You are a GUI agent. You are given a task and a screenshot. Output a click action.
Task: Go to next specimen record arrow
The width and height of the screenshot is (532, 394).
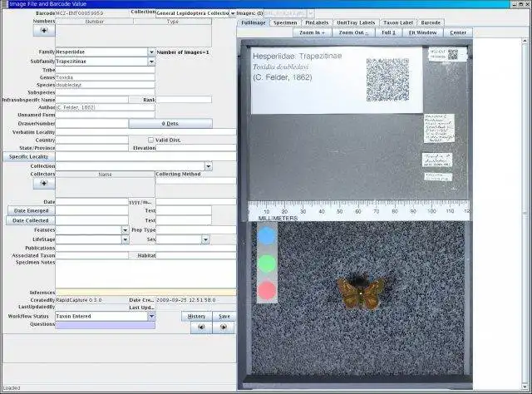(x=223, y=328)
